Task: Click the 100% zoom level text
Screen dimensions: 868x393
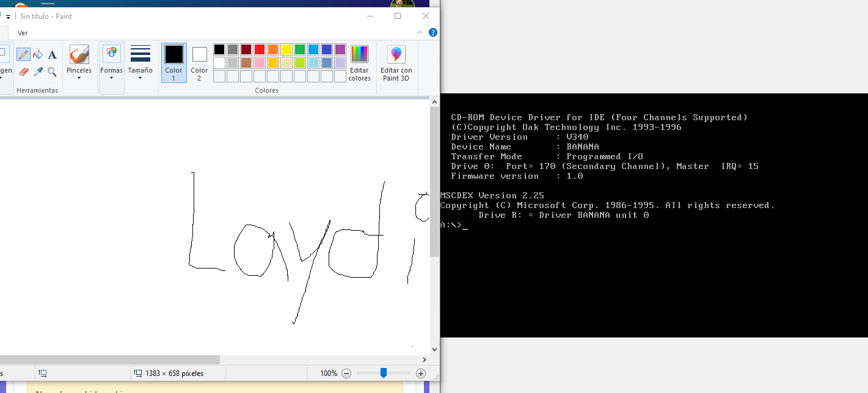Action: tap(329, 373)
